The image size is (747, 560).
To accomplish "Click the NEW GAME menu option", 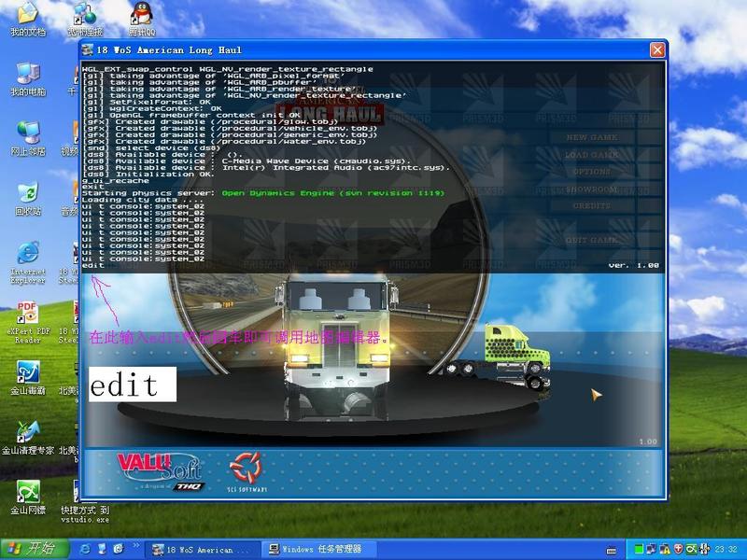I will (x=591, y=138).
